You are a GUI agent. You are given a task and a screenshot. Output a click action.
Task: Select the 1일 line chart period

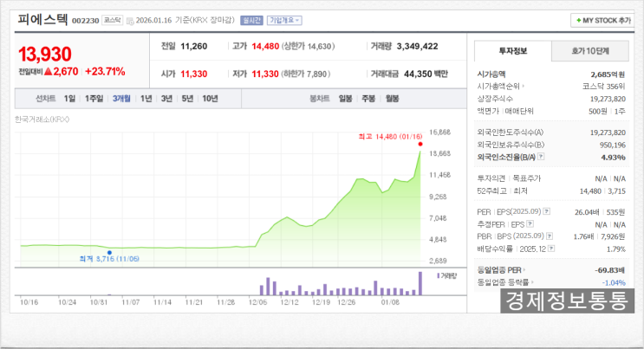(x=69, y=99)
